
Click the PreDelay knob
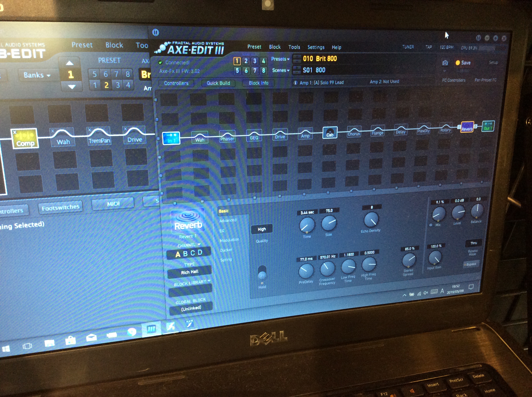pos(306,271)
